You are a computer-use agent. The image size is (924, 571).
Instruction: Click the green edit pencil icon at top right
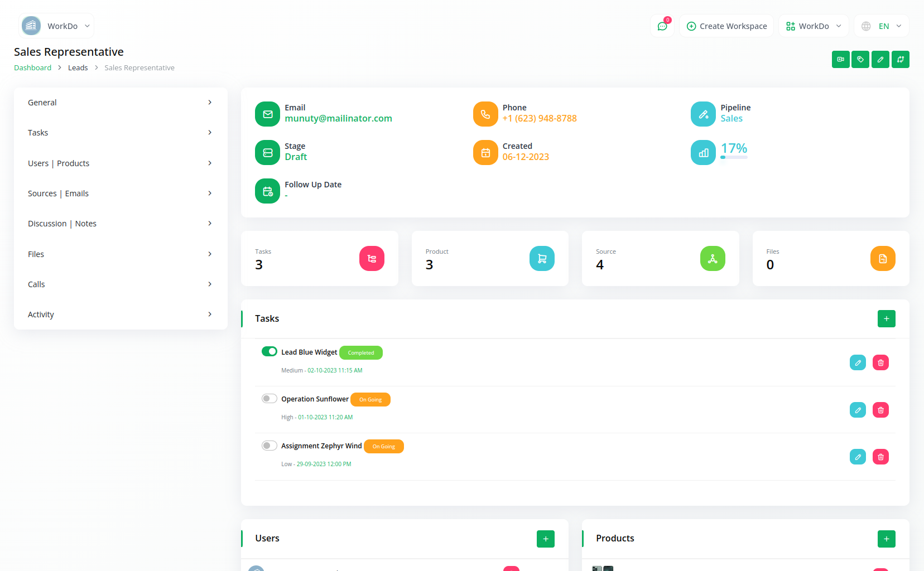tap(880, 59)
